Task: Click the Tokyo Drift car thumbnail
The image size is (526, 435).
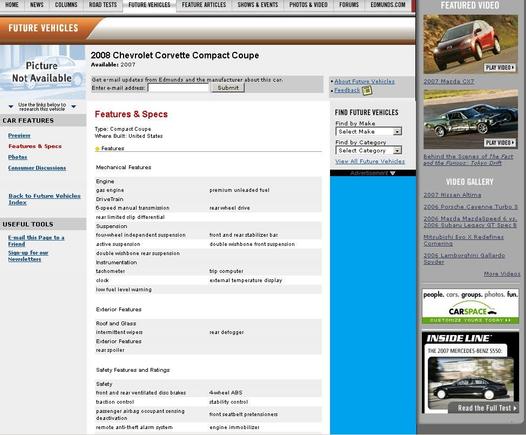Action: point(470,119)
